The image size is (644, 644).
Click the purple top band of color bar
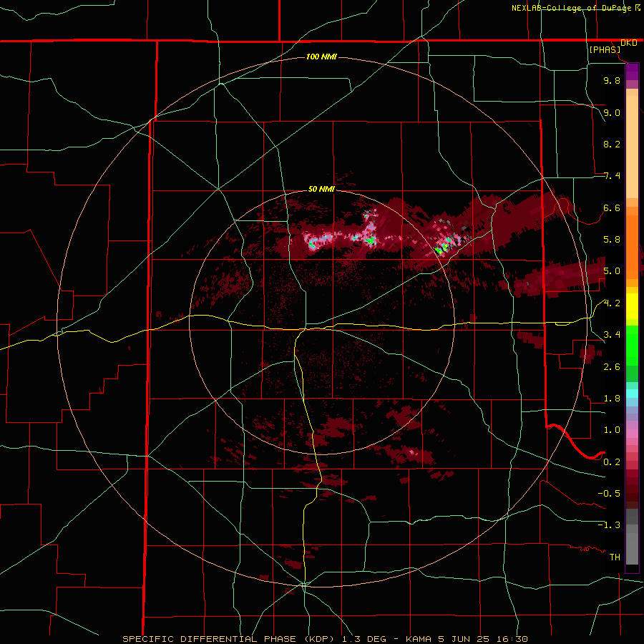[x=632, y=72]
